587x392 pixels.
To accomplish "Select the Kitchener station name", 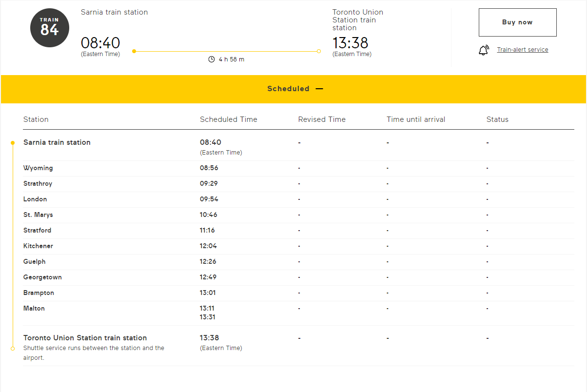I will coord(38,246).
